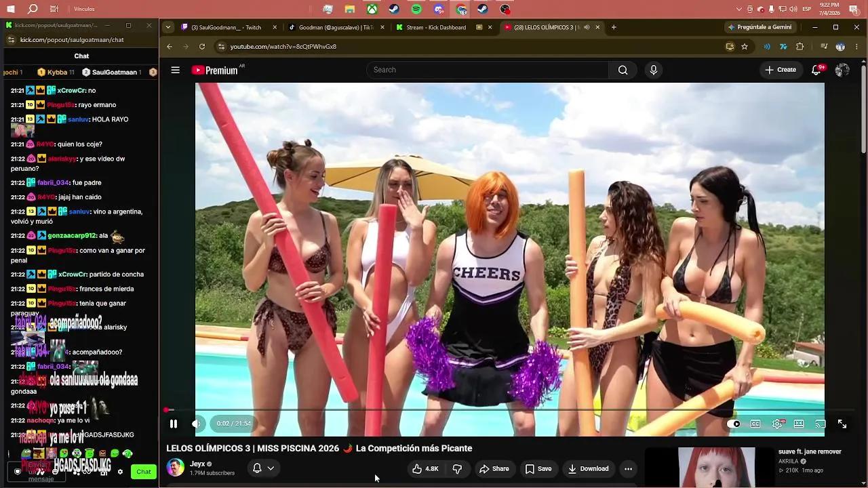Select the SaulGoatmaan chatter badge
Screen dimensions: 868x488
click(112, 72)
